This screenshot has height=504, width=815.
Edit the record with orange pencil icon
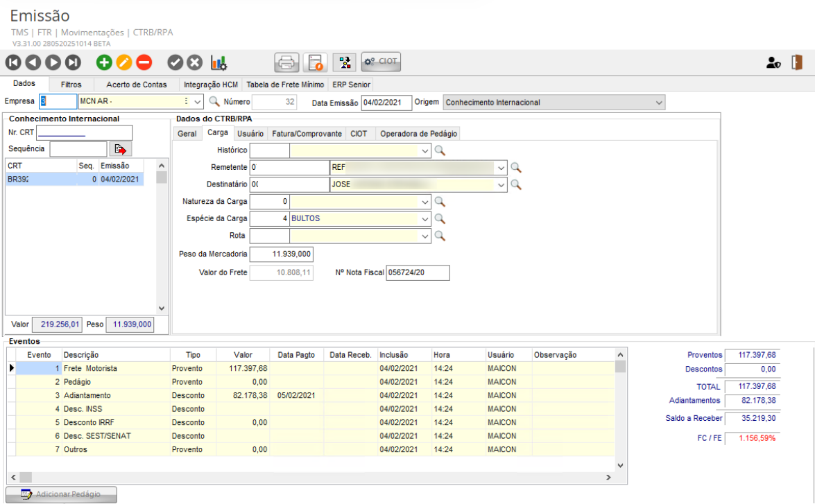coord(123,62)
